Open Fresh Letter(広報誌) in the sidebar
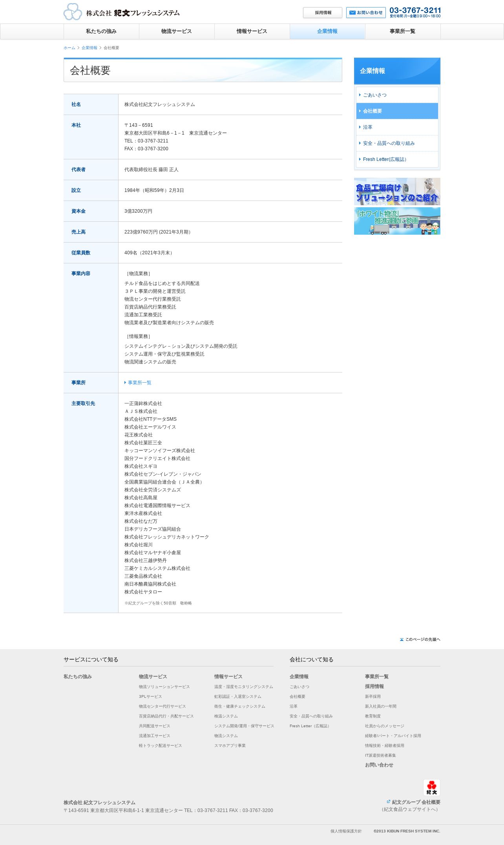Viewport: 504px width, 845px height. (397, 159)
